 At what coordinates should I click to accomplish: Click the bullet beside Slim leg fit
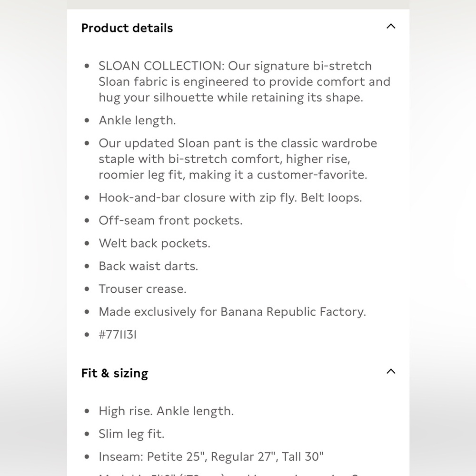(x=87, y=434)
